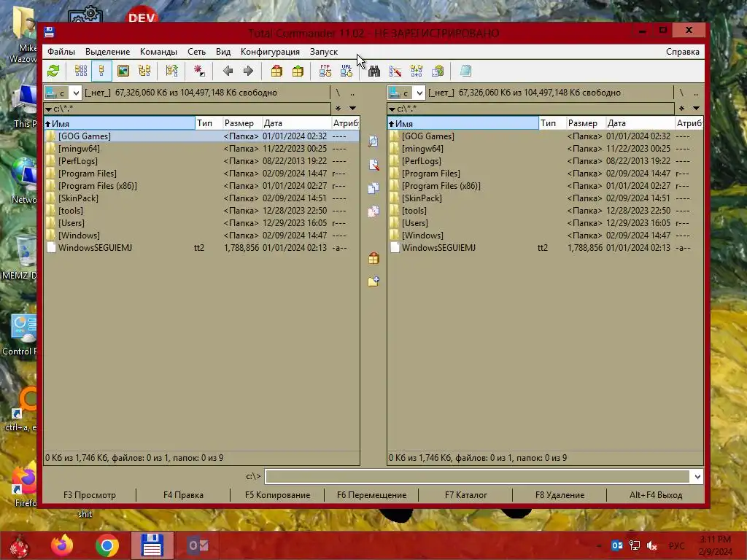Select WindowsSEGUIEMJ file in left panel
747x560 pixels.
coord(201,248)
